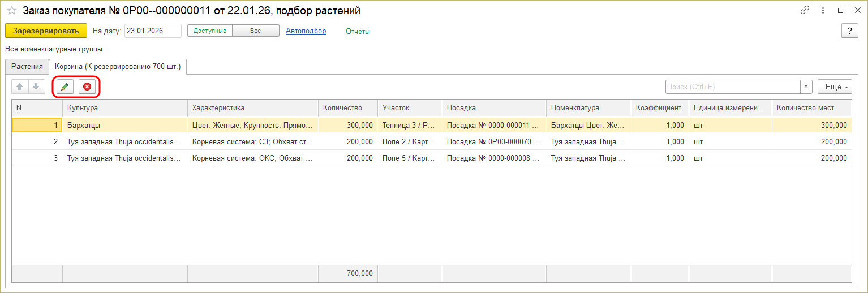
Task: Toggle the Доступные filter
Action: pos(210,31)
